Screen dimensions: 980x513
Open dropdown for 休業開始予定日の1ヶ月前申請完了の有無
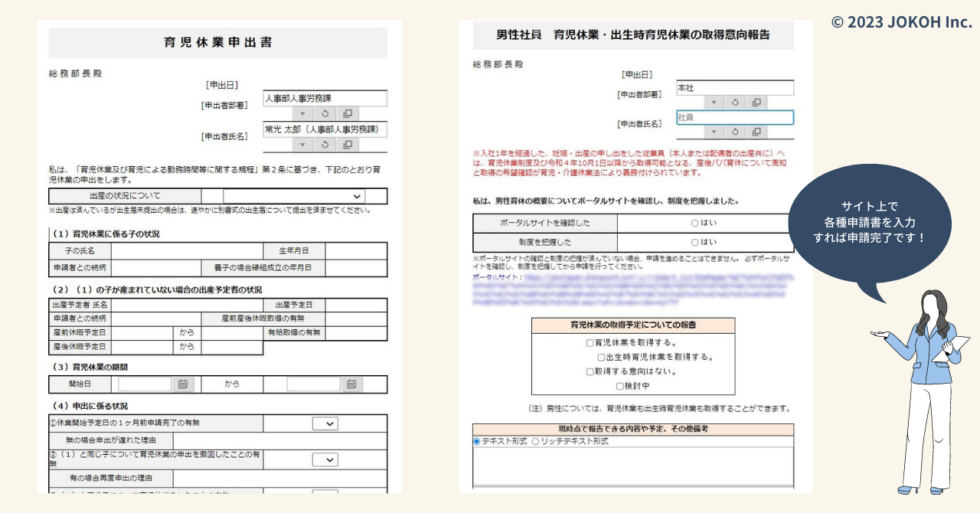click(325, 423)
